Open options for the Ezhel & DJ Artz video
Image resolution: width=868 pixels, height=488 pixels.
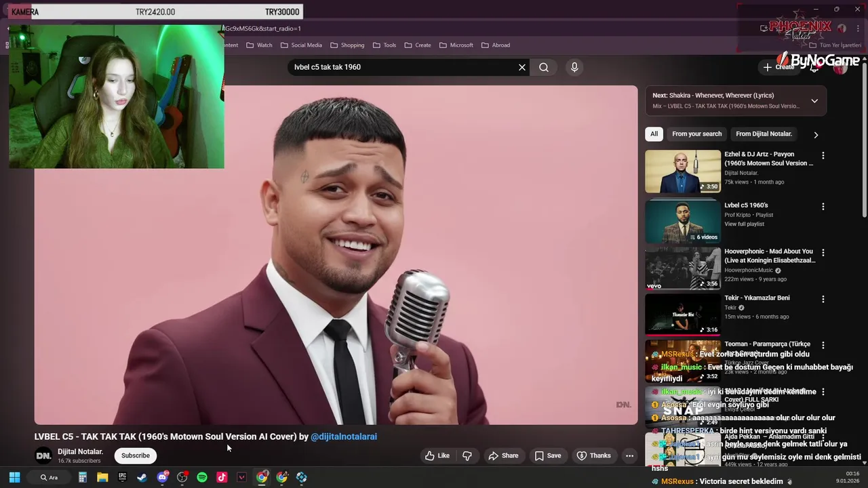point(823,156)
